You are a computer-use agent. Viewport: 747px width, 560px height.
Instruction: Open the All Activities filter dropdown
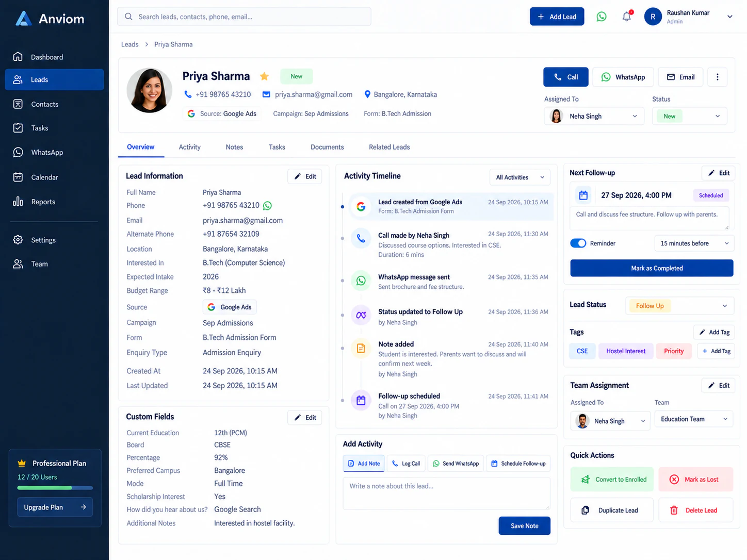click(x=519, y=177)
